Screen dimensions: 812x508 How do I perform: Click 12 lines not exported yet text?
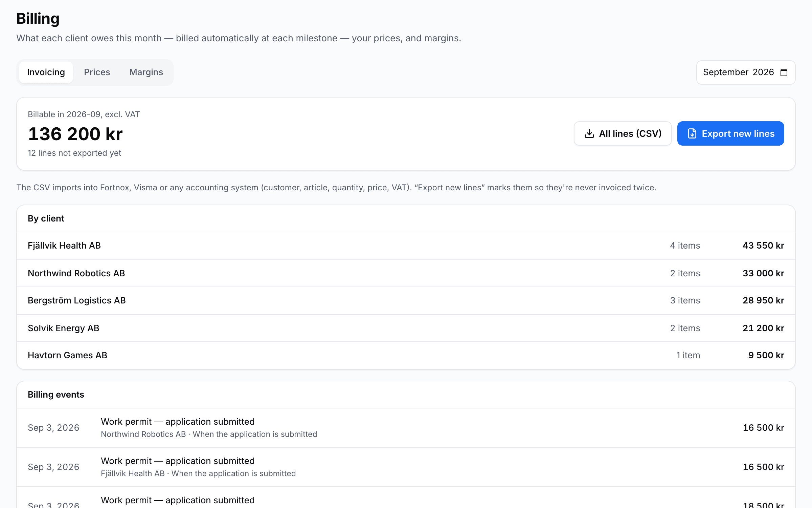[74, 153]
